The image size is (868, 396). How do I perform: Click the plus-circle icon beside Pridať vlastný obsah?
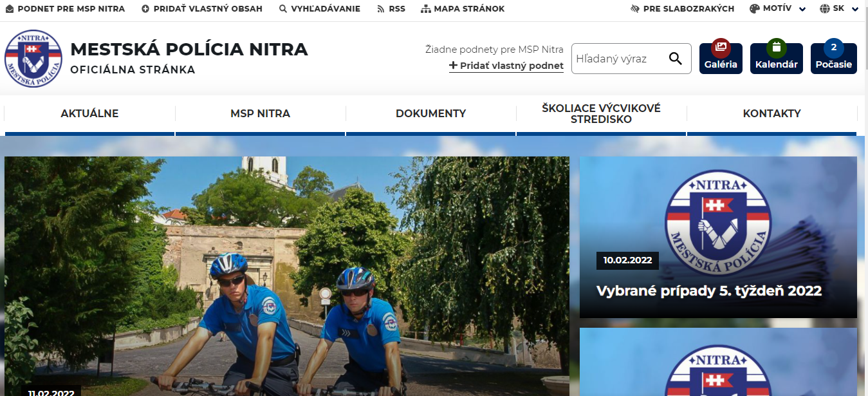tap(145, 9)
